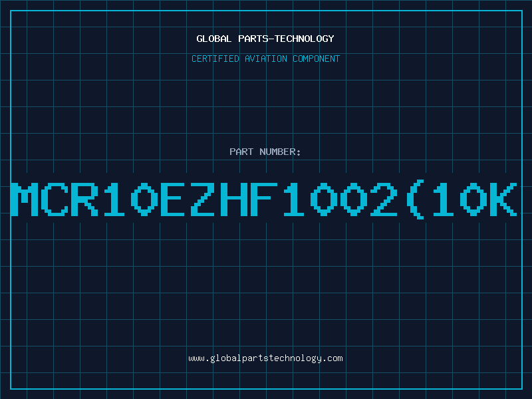The height and width of the screenshot is (399, 532).
Task: Click the letter Z in part number
Action: 203,199
